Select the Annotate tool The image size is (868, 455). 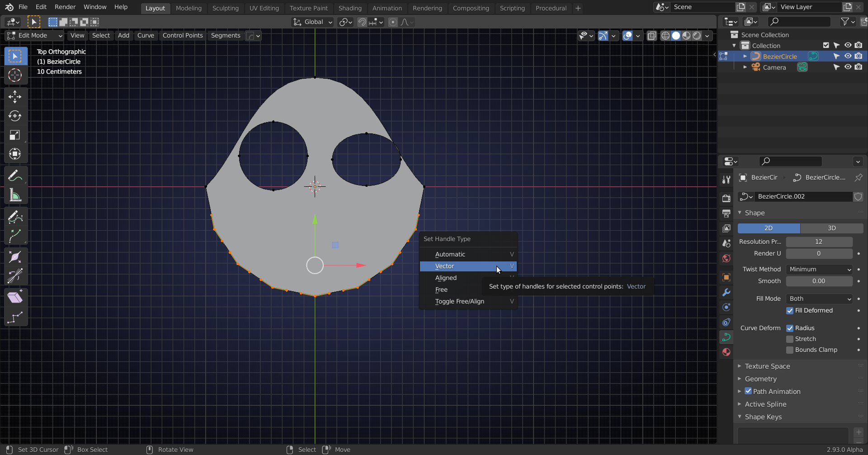15,176
